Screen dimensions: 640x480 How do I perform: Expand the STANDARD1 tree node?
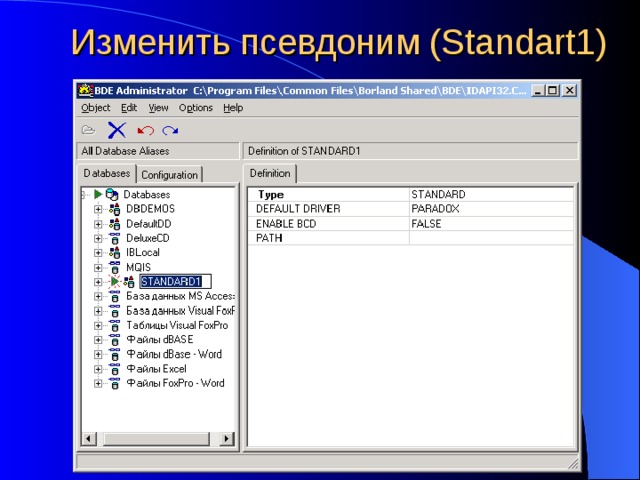(98, 282)
